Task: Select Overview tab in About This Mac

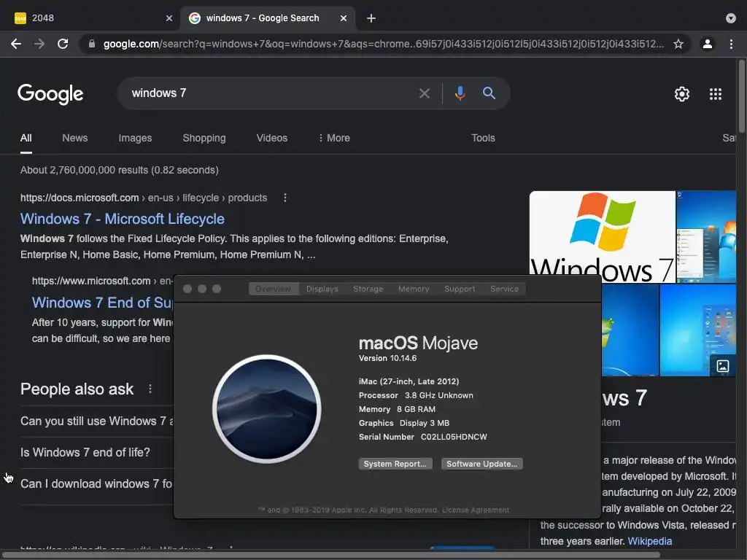Action: pyautogui.click(x=274, y=289)
